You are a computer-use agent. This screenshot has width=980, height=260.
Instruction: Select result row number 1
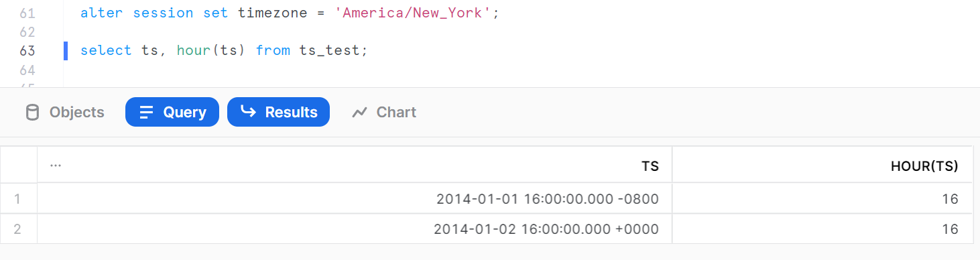pyautogui.click(x=18, y=198)
